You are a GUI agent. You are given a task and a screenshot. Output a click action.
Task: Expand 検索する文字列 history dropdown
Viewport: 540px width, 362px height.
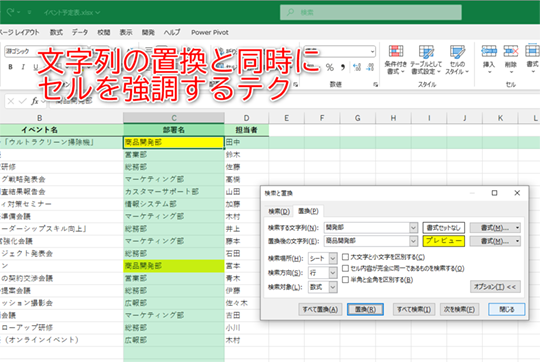coord(414,227)
